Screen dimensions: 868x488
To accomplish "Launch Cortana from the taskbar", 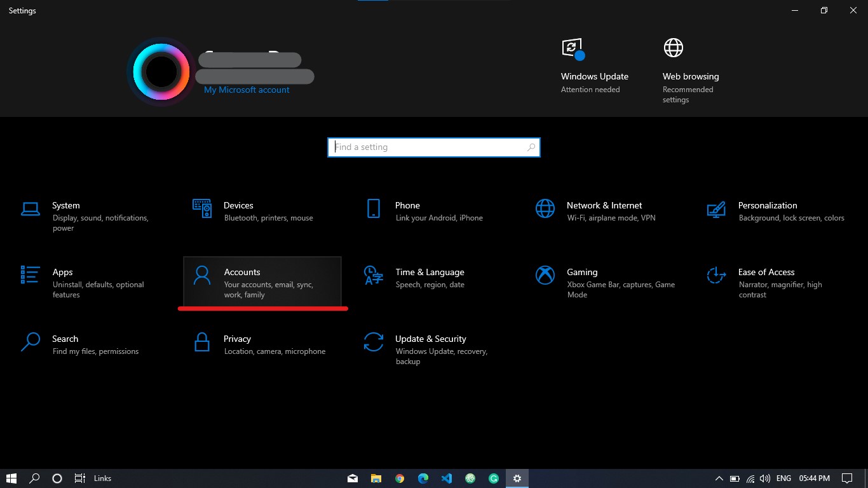I will (x=57, y=478).
